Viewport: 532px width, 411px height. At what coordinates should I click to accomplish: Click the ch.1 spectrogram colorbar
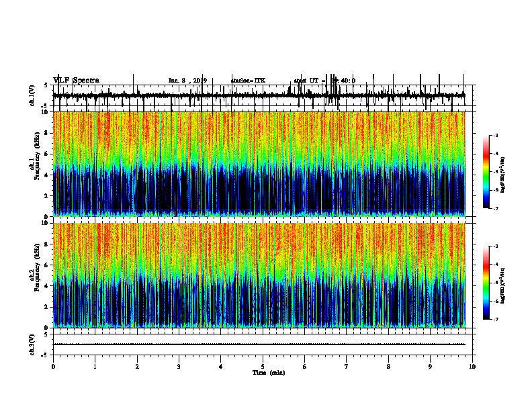coord(486,172)
